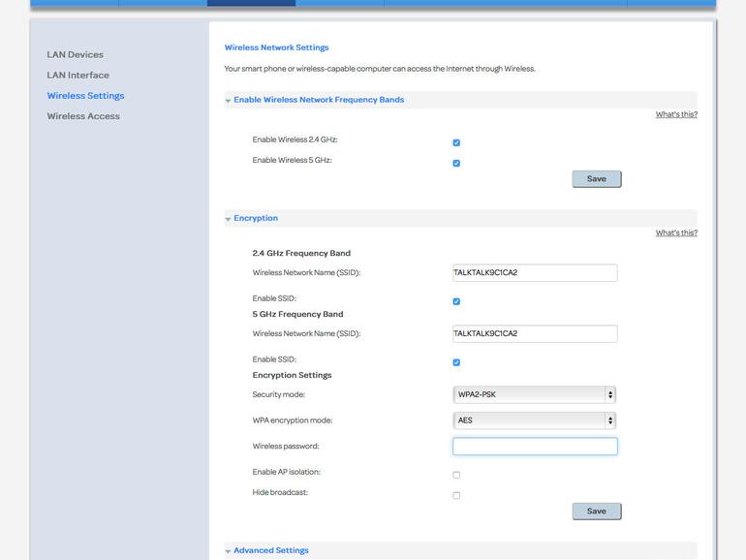746x560 pixels.
Task: Open the WPA encryption mode dropdown
Action: coord(534,420)
